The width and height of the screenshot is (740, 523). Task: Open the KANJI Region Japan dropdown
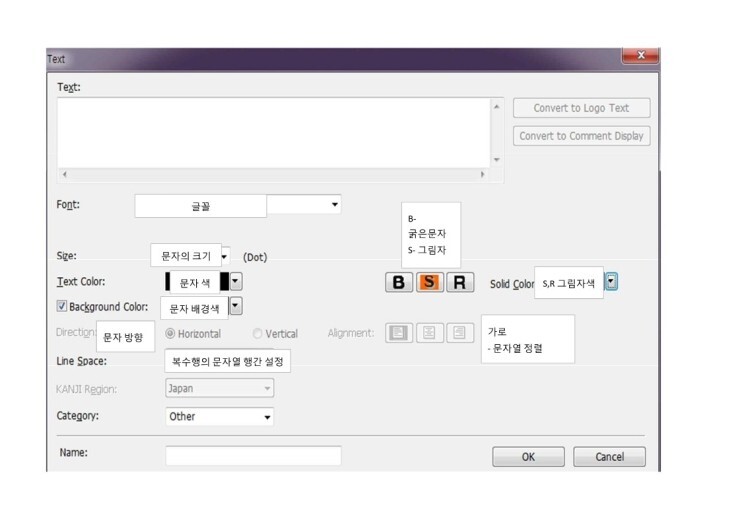[x=219, y=388]
